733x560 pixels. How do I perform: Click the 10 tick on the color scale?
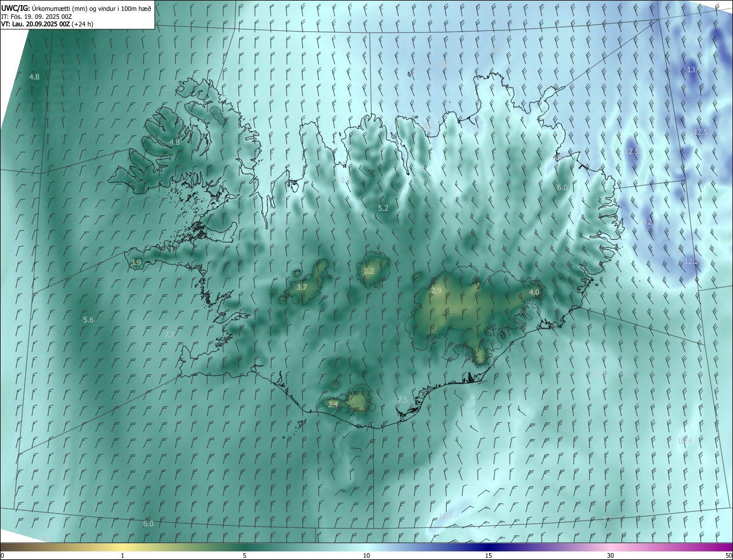pyautogui.click(x=366, y=555)
